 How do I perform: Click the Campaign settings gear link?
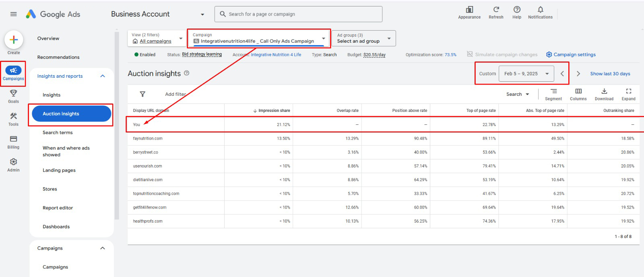(571, 55)
